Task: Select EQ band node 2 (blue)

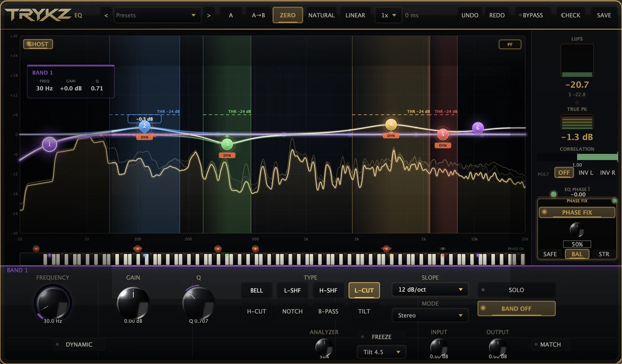Action: click(x=144, y=126)
